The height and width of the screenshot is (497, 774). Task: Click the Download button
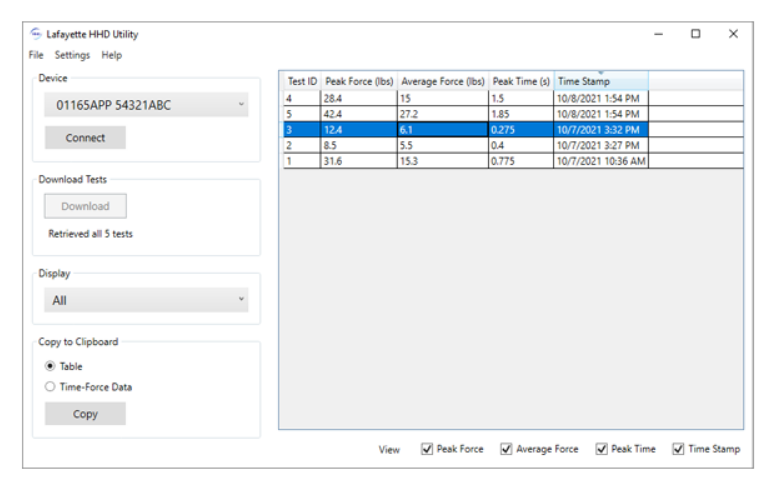pos(85,206)
